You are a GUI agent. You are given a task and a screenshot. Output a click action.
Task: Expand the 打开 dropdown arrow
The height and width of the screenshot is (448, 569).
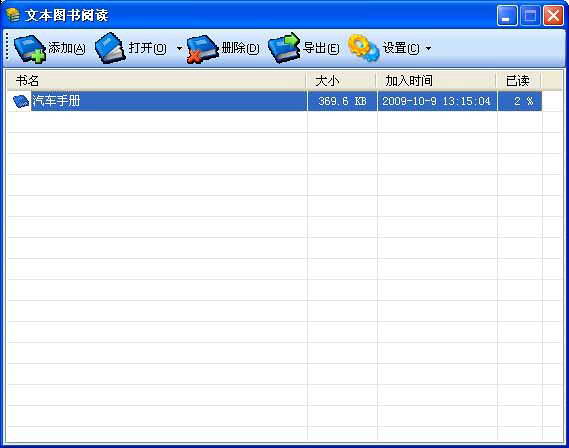point(179,48)
